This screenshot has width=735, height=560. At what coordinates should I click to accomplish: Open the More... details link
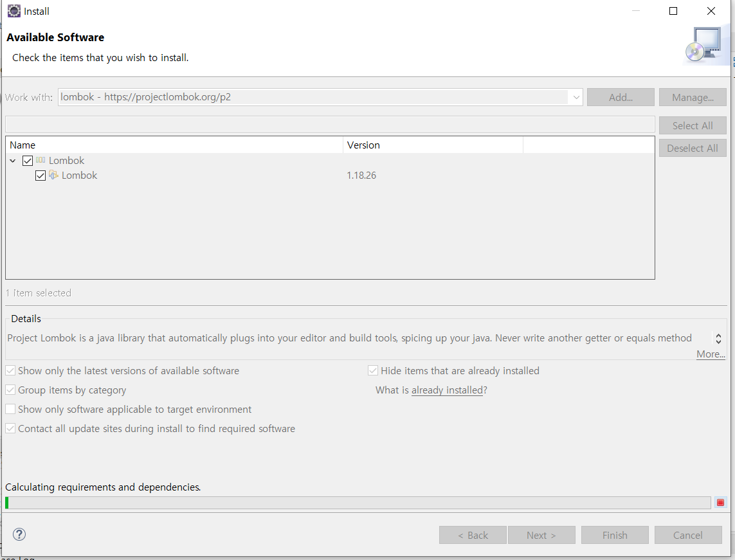(x=711, y=354)
